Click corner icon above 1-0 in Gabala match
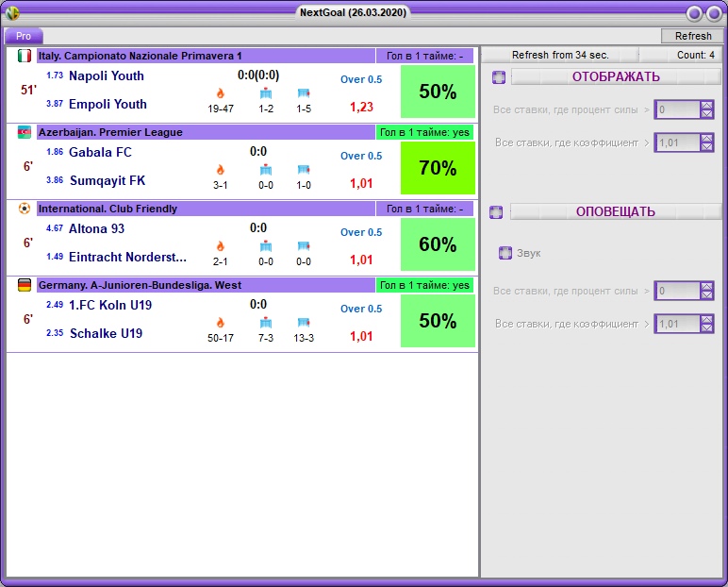The image size is (728, 587). [304, 170]
